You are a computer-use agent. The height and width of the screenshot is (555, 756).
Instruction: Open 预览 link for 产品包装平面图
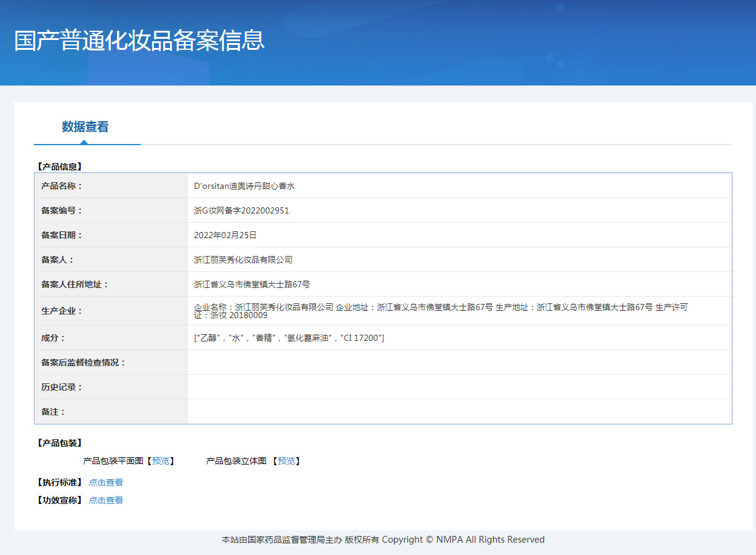click(x=161, y=461)
